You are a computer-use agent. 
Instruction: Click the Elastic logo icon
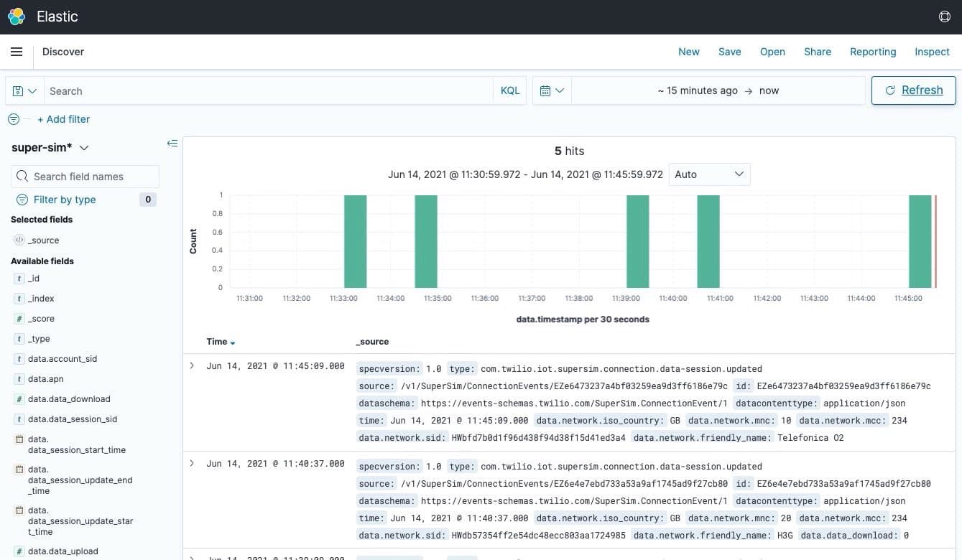(17, 17)
